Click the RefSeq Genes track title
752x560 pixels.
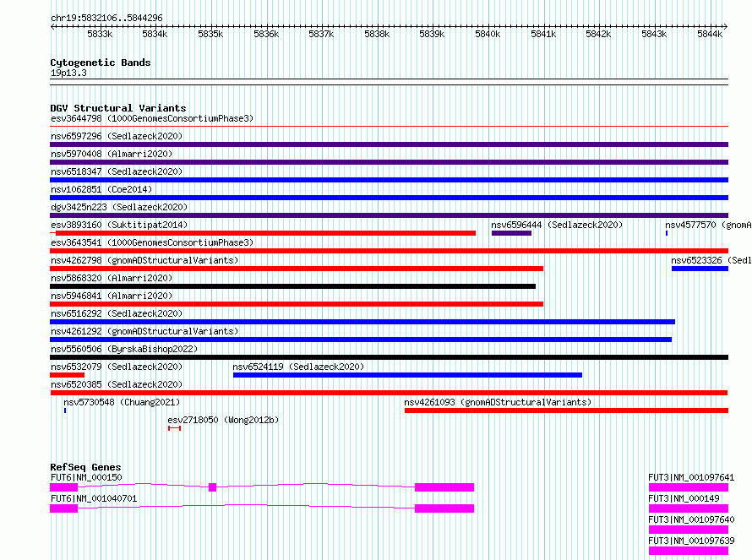click(85, 467)
